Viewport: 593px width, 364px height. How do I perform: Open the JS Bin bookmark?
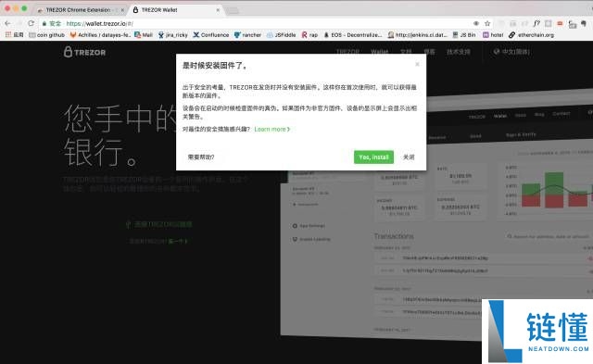pos(464,35)
